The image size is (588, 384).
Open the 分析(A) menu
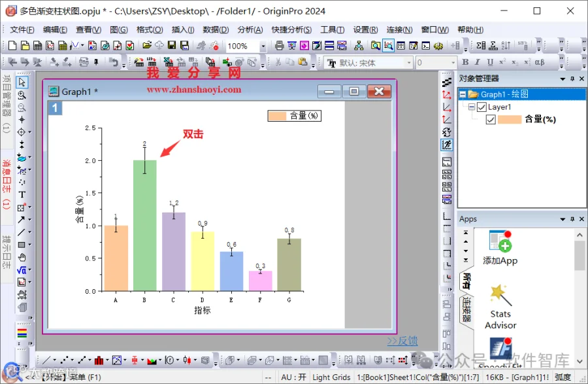pyautogui.click(x=250, y=29)
